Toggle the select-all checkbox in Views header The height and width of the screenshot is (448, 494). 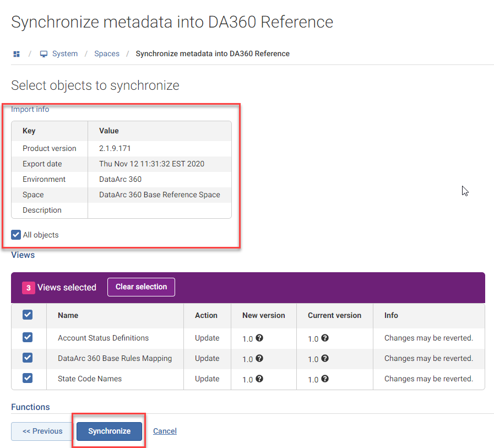[28, 315]
